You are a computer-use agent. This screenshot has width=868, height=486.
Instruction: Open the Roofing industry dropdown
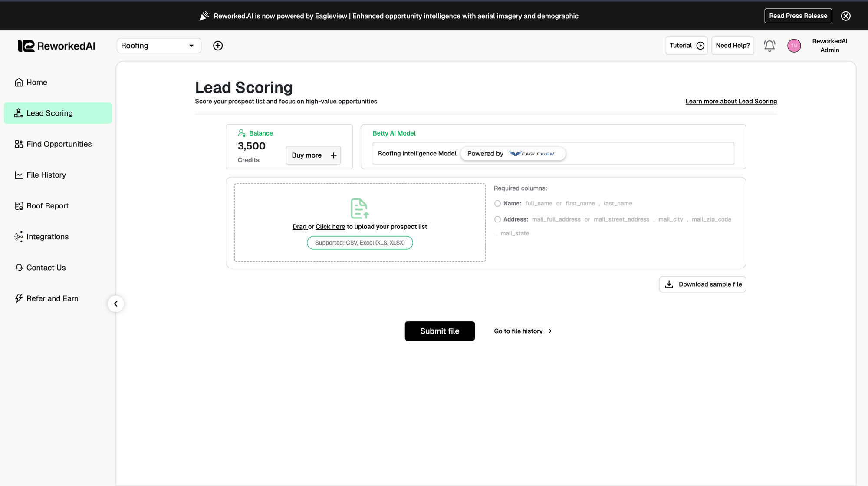tap(159, 46)
